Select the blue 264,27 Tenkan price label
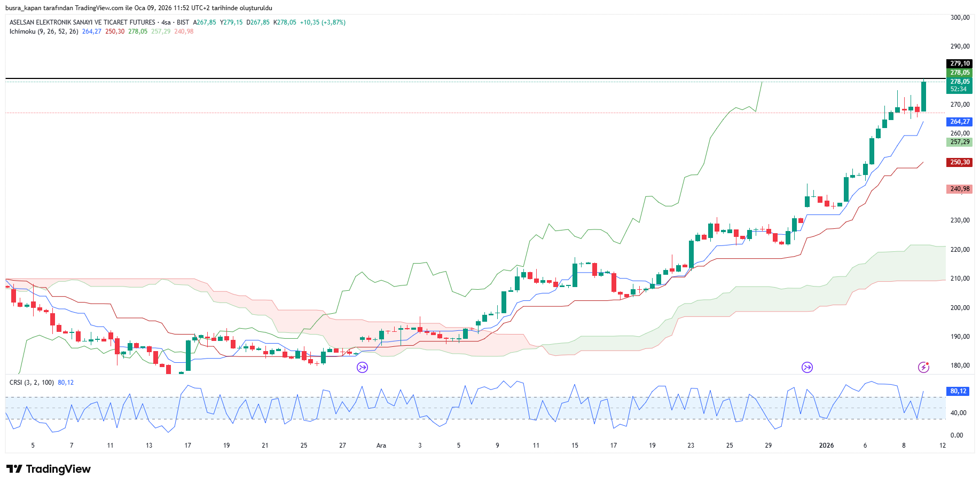980x485 pixels. (959, 122)
